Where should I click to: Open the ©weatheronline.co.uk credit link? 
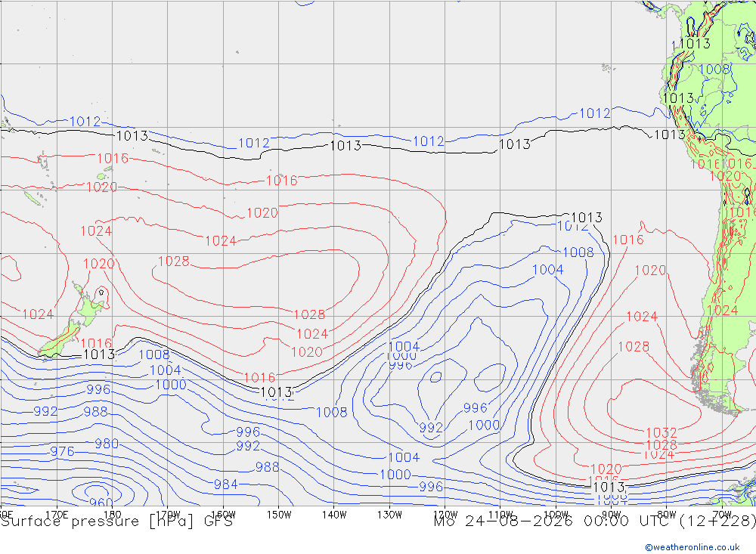tap(692, 547)
